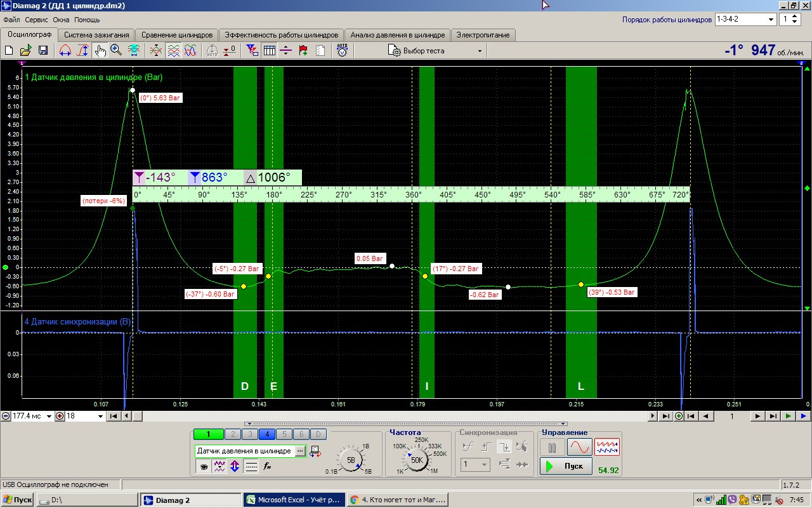Screen dimensions: 812x508
Task: Click the horizontal cursor line icon
Action: point(286,51)
